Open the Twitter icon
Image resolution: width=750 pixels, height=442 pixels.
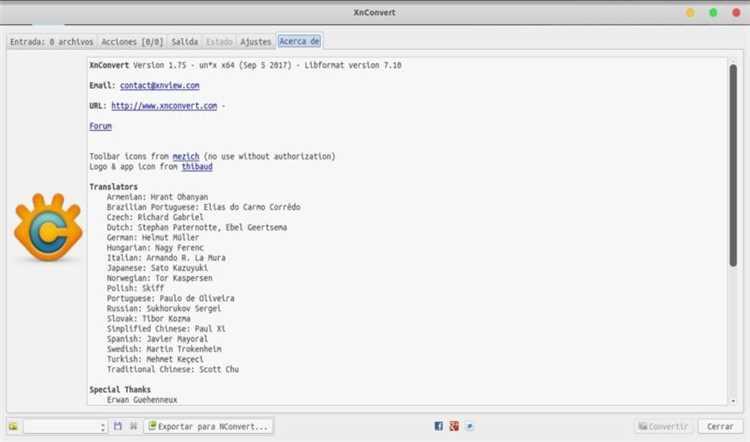click(x=470, y=426)
